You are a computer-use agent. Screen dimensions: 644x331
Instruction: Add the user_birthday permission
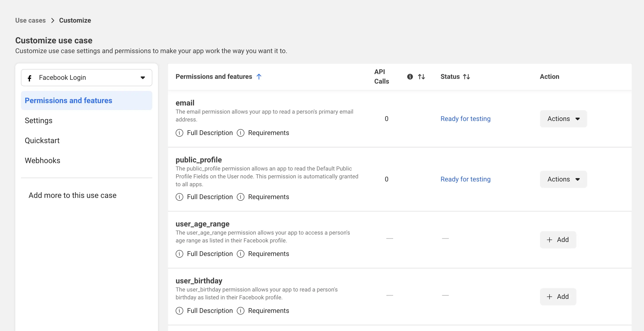click(x=558, y=297)
